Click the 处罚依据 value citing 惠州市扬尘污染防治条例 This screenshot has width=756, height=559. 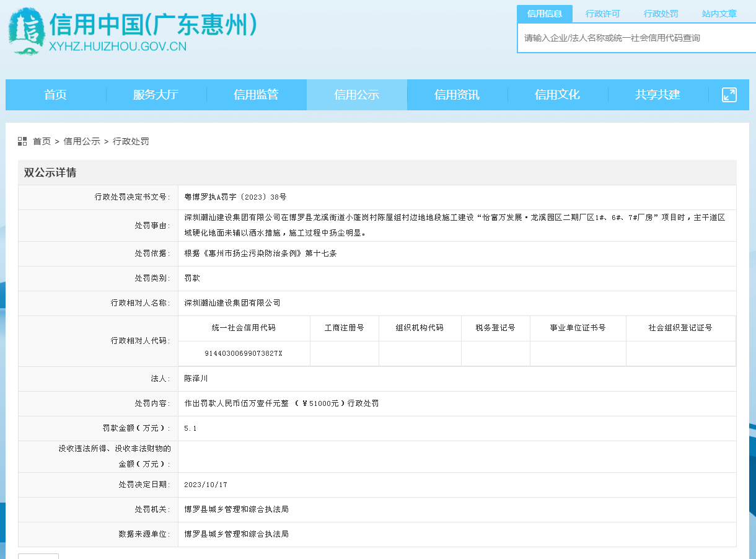pyautogui.click(x=261, y=253)
